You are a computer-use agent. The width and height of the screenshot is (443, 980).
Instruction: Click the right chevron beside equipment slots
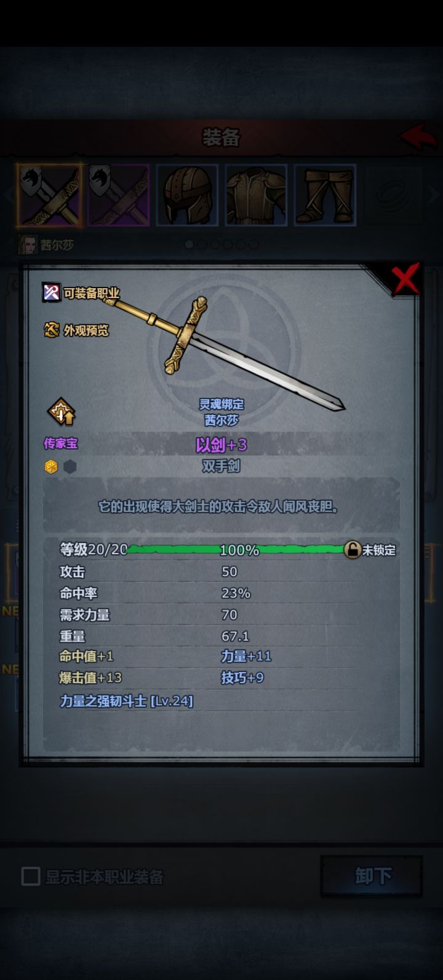coord(434,195)
